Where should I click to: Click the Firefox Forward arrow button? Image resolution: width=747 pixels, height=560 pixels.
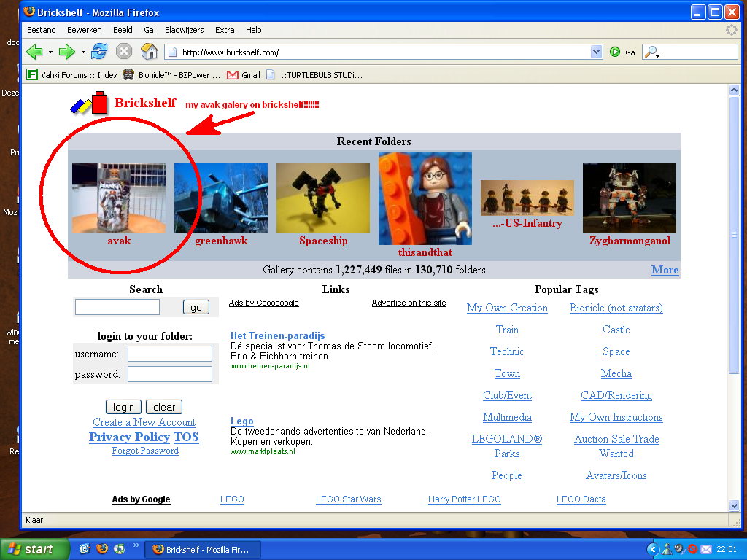pyautogui.click(x=67, y=52)
